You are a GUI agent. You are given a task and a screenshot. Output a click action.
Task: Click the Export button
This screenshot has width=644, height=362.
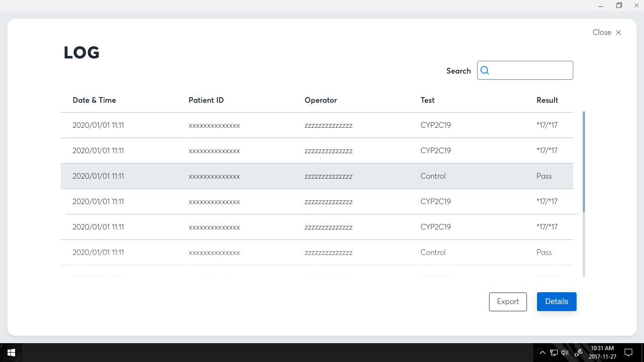click(x=508, y=302)
